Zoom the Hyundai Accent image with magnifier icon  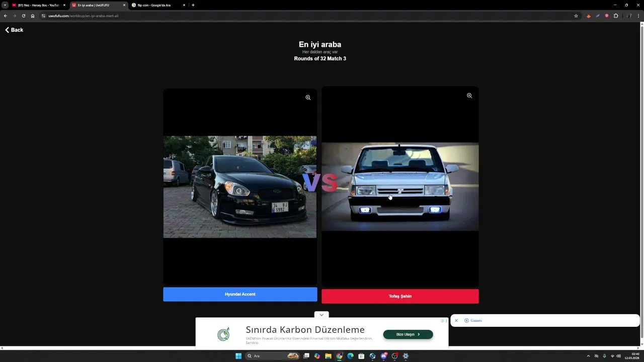(x=308, y=98)
